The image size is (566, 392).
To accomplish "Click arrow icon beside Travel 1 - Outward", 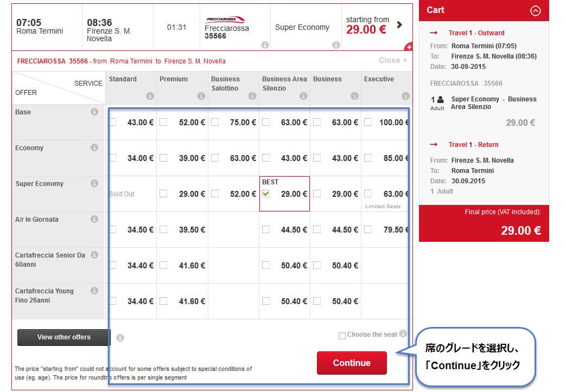I will click(434, 33).
